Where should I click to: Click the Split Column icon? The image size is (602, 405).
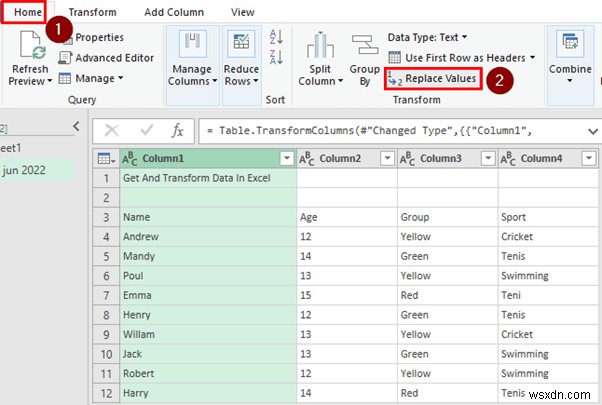[x=320, y=45]
